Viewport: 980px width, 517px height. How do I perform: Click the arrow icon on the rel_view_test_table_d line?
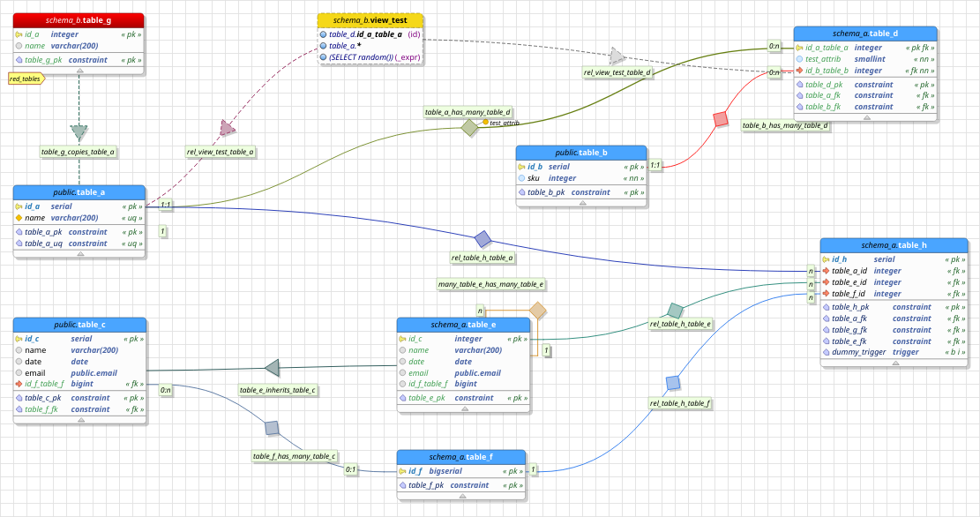point(617,56)
